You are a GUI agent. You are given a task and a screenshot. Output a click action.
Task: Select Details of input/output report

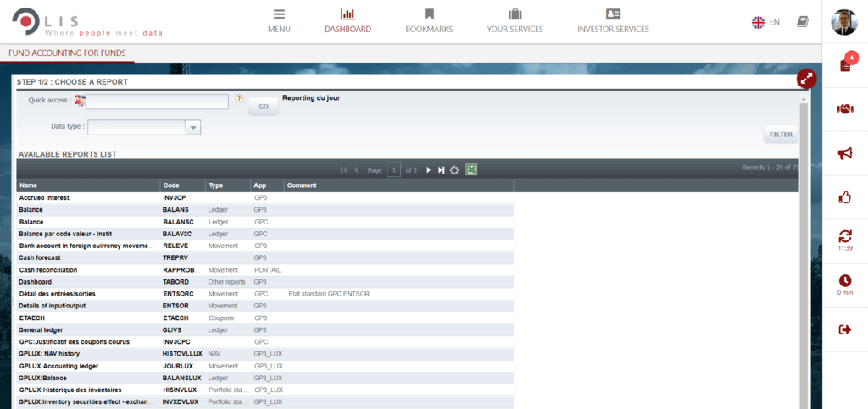265,307
